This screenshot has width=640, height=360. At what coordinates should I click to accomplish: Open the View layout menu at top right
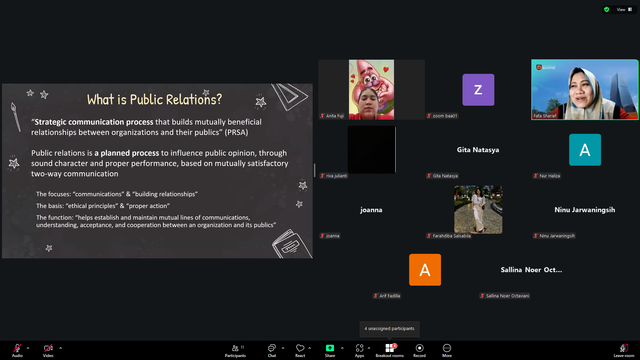(x=624, y=9)
